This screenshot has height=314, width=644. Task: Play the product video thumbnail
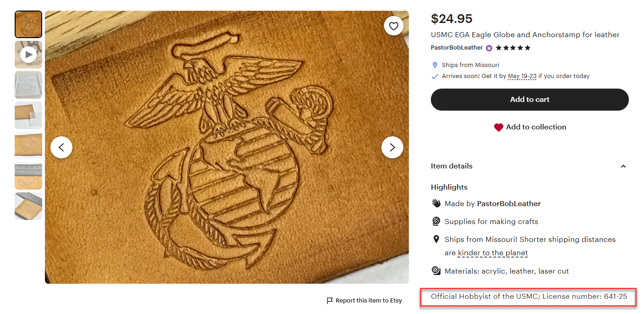click(x=28, y=55)
